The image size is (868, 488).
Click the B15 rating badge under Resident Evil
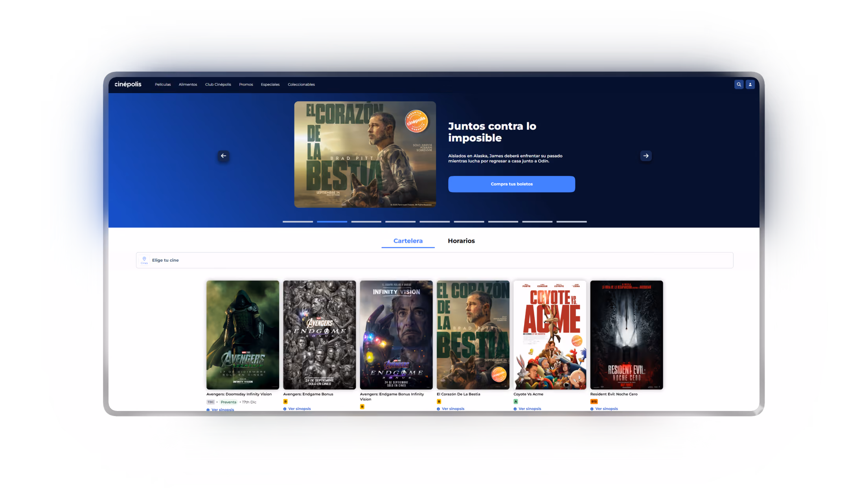[x=594, y=402]
